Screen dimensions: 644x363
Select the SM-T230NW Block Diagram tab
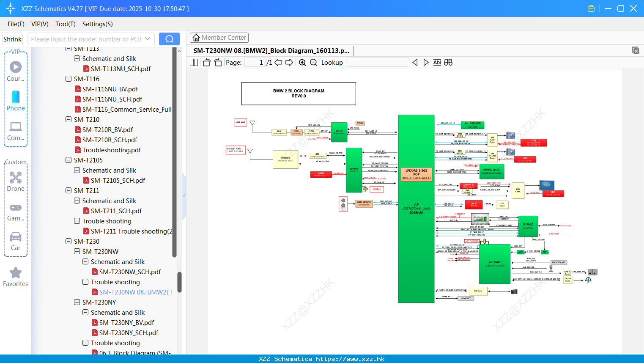point(271,51)
